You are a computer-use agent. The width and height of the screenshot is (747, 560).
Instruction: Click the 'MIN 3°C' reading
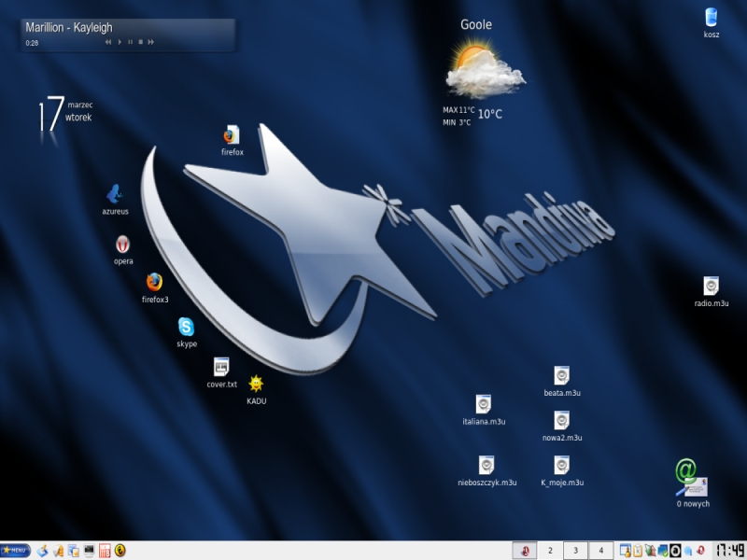pos(457,122)
